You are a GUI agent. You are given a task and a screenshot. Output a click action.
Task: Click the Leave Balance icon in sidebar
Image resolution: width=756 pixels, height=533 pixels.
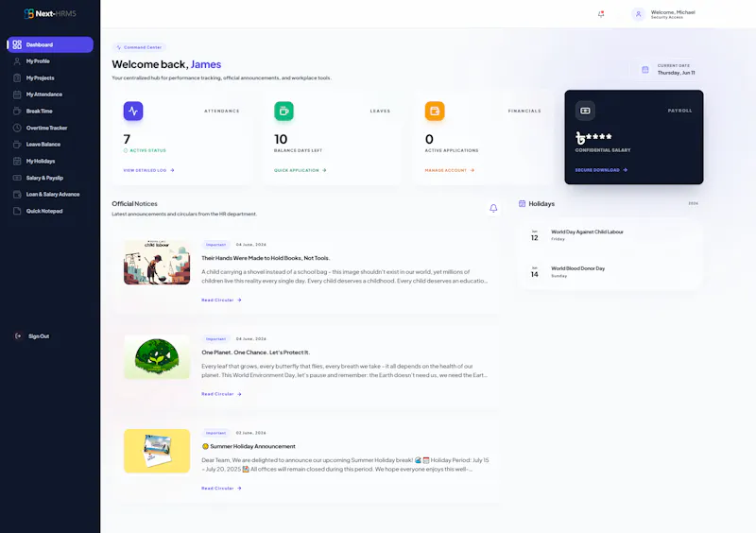click(17, 145)
